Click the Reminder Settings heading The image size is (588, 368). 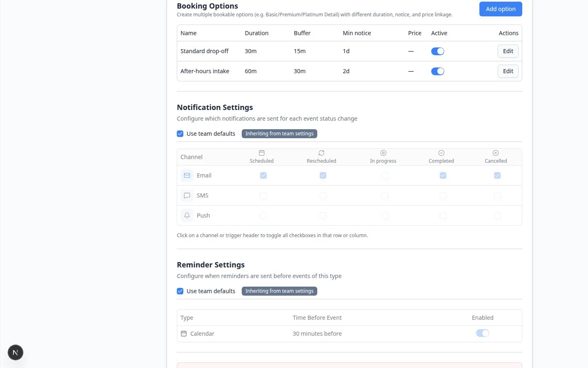coord(211,265)
